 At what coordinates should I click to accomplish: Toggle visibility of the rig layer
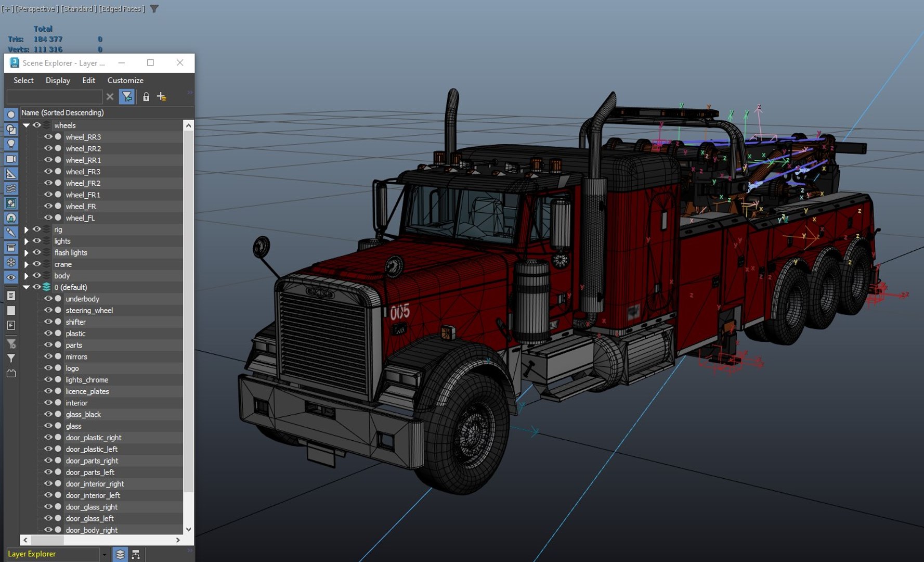point(36,229)
